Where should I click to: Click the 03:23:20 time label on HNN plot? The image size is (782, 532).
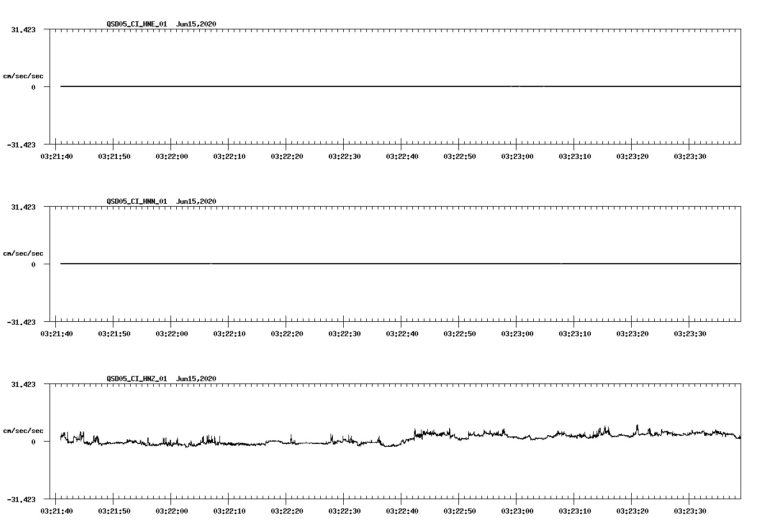coord(632,334)
